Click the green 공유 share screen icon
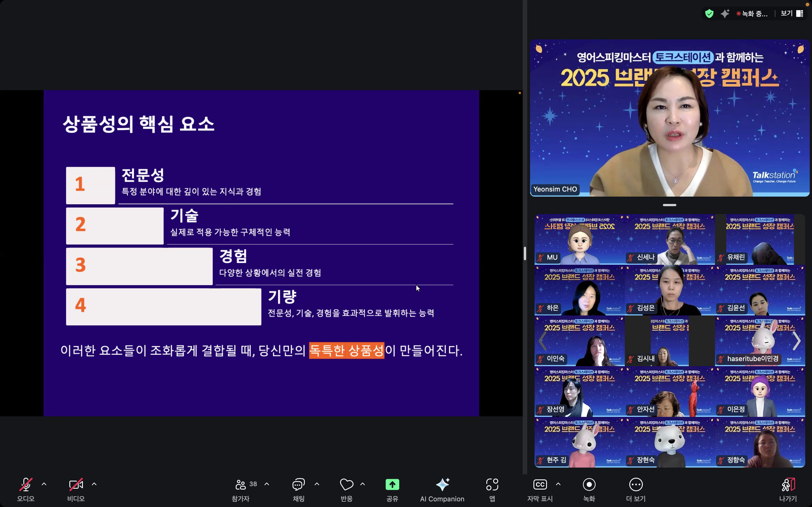 tap(392, 485)
